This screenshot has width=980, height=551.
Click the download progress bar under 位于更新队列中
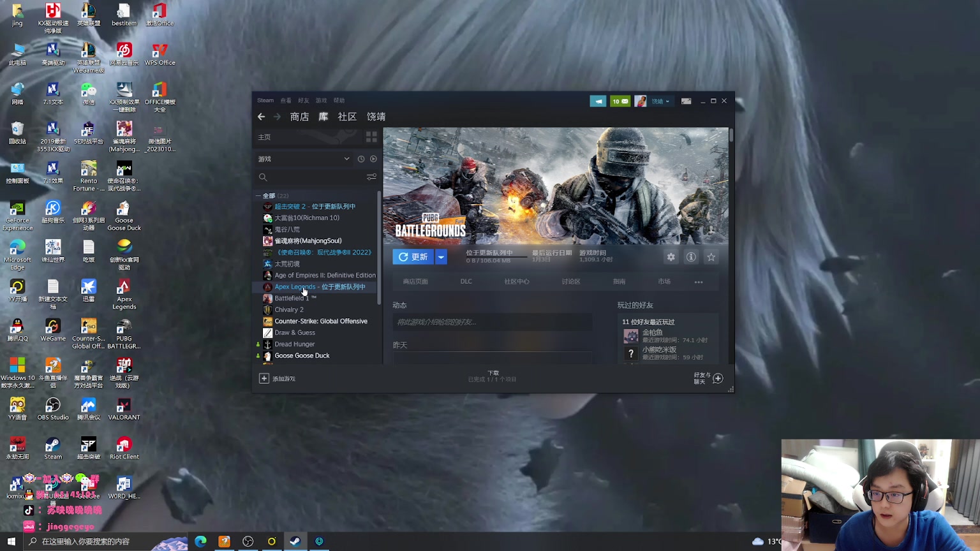pos(496,256)
